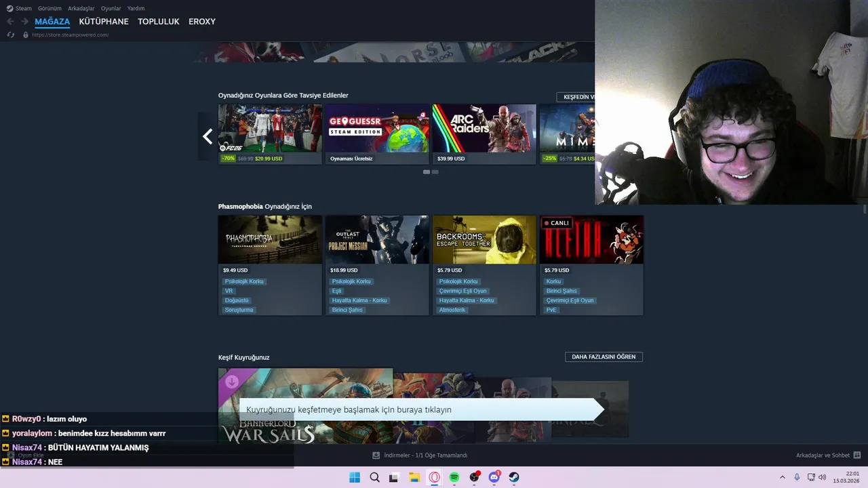
Task: Open the Oyunlar menu
Action: (111, 8)
